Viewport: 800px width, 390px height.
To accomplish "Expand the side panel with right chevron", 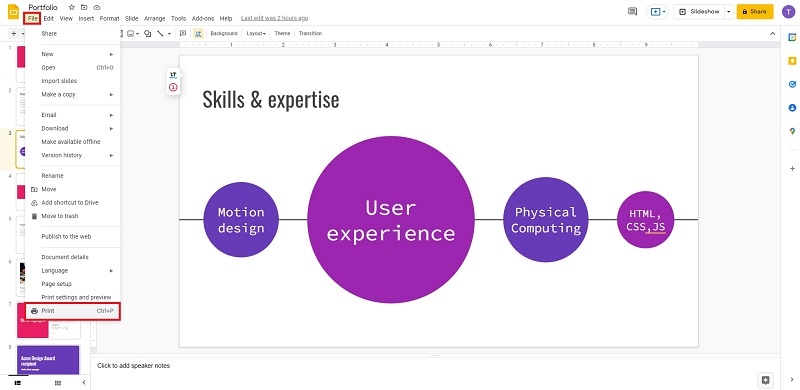I will (792, 379).
